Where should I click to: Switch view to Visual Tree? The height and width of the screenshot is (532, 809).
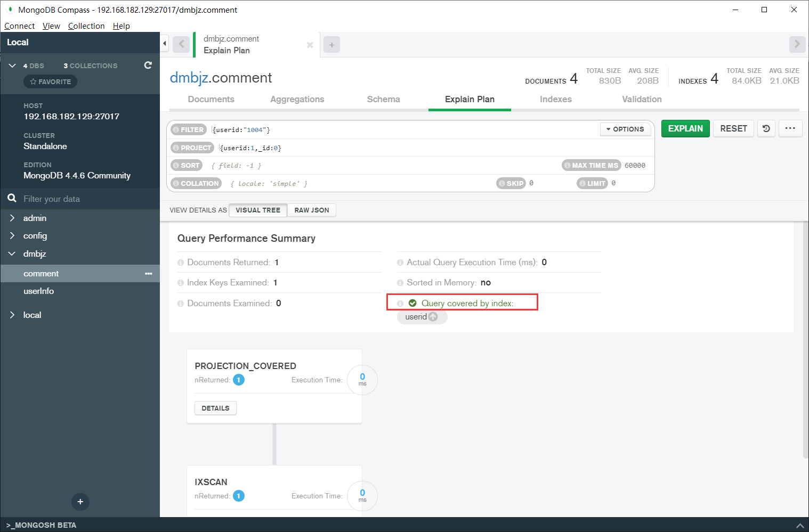point(258,210)
